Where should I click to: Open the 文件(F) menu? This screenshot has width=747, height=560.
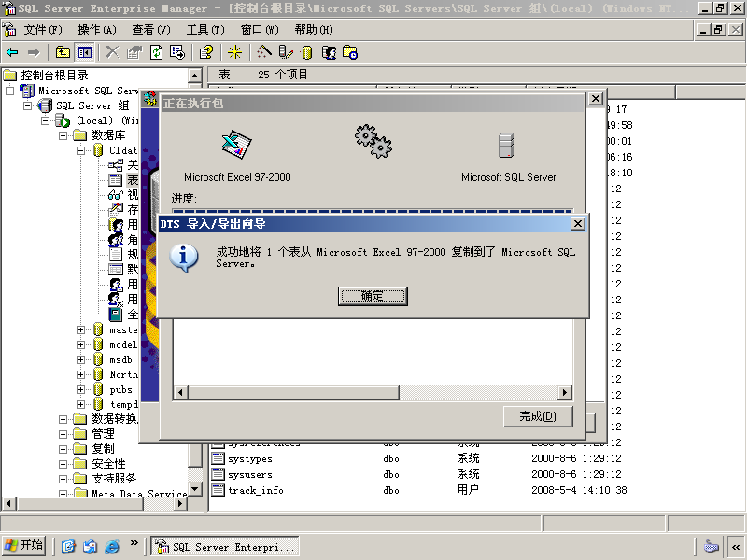click(43, 30)
